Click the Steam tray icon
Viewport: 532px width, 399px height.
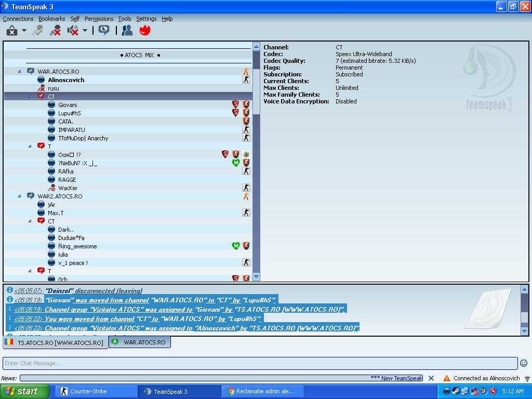(x=456, y=391)
